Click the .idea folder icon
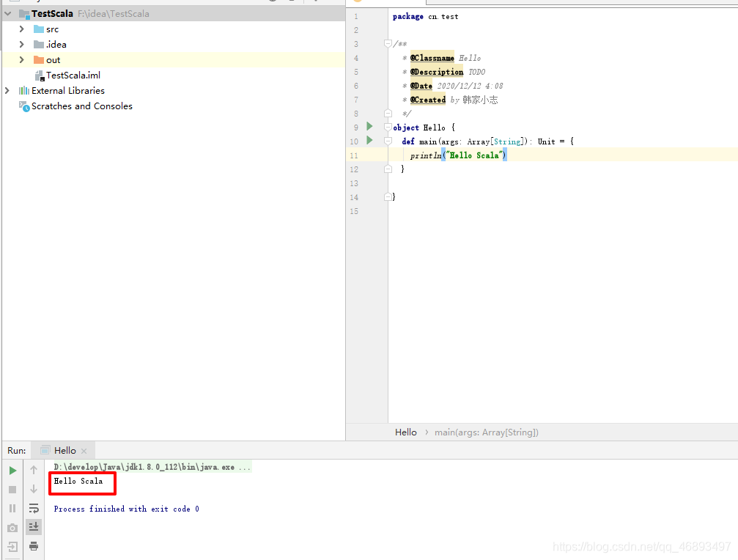Image resolution: width=738 pixels, height=560 pixels. (39, 44)
